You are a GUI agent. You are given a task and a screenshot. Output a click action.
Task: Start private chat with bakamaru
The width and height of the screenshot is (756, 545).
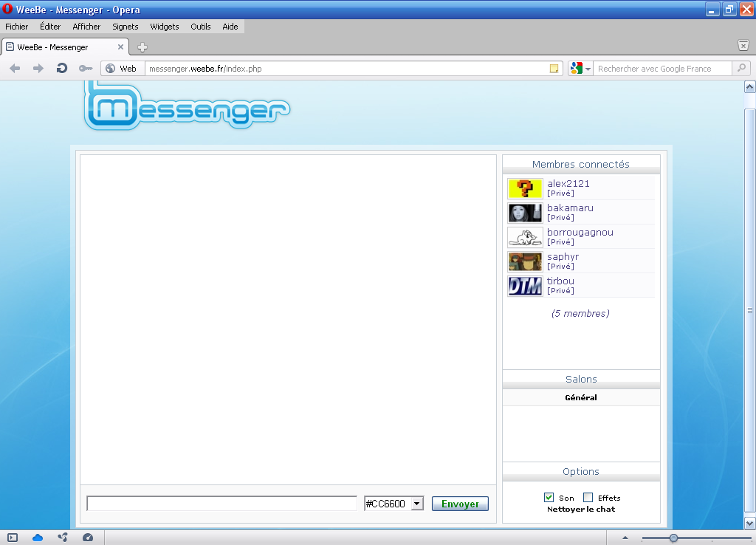tap(560, 218)
